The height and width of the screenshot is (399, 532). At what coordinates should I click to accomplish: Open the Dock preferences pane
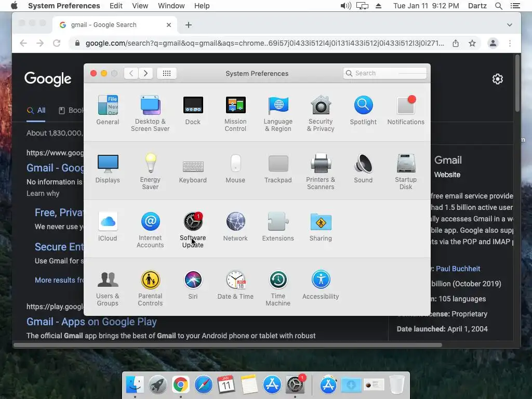coord(193,110)
